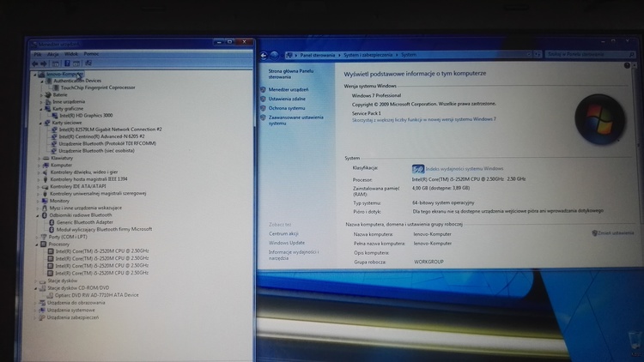This screenshot has width=644, height=362.
Task: Click the blue Help toolbar icon
Action: tap(67, 63)
